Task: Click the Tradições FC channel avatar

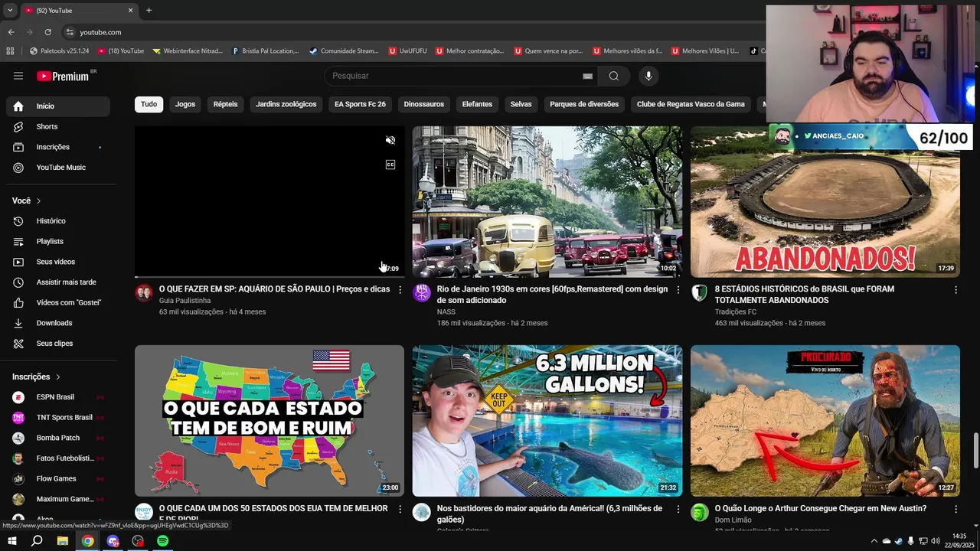Action: [x=700, y=293]
